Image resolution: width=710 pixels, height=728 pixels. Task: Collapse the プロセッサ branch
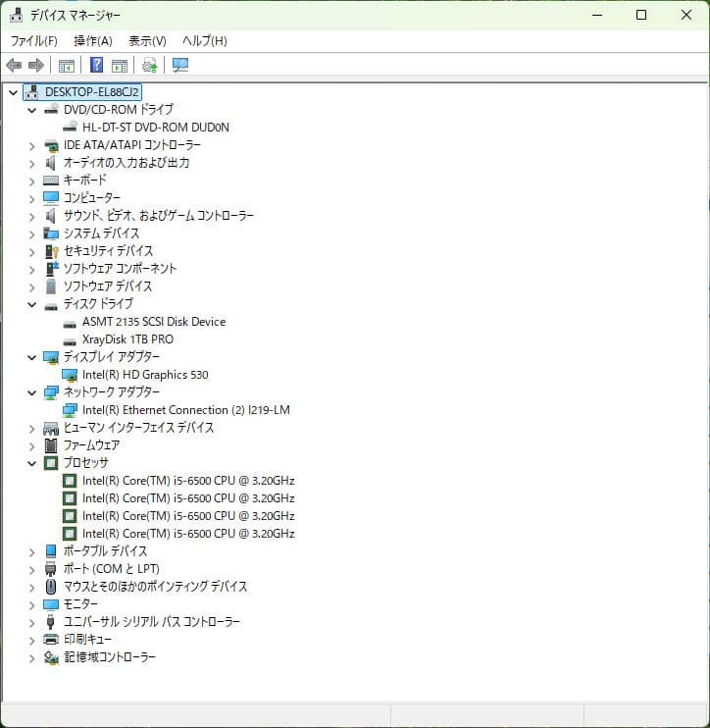31,463
